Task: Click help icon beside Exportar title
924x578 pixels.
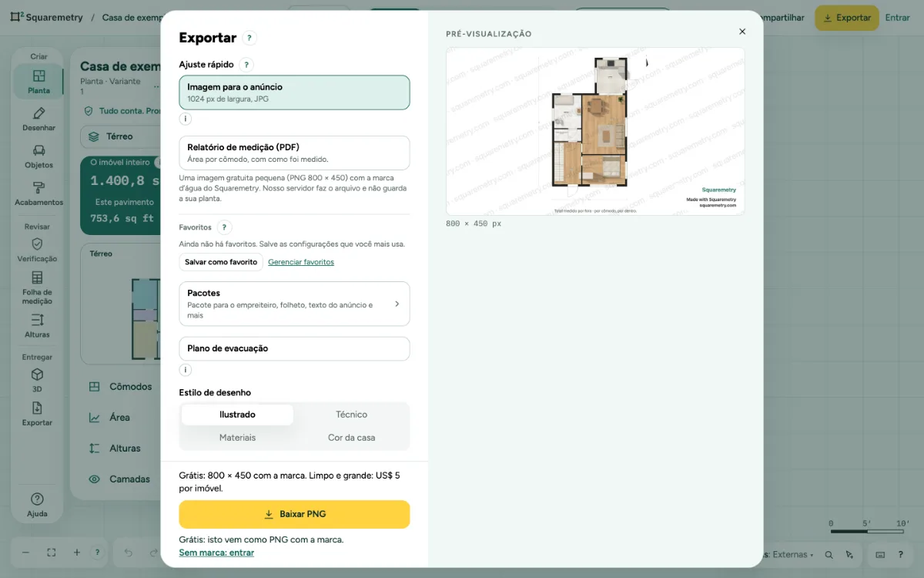Action: coord(249,38)
